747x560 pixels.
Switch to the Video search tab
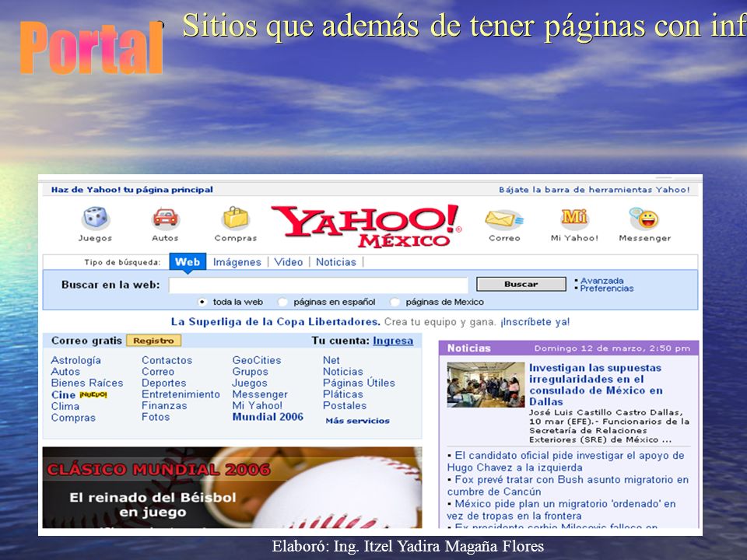(288, 262)
